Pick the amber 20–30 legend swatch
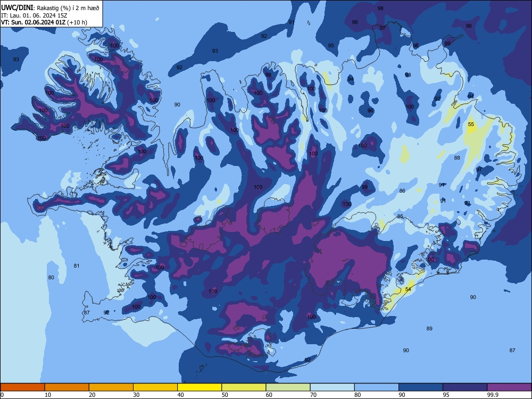Viewport: 532px width, 399px height. coord(111,387)
